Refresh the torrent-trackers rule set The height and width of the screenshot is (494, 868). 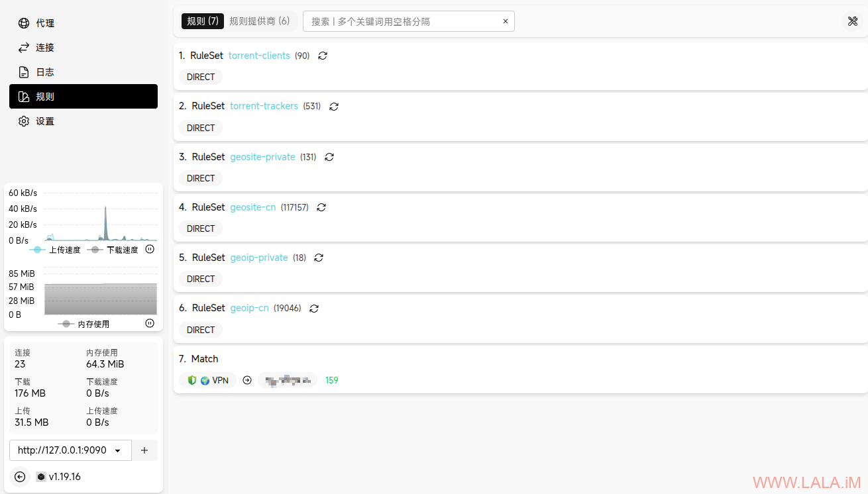coord(334,107)
